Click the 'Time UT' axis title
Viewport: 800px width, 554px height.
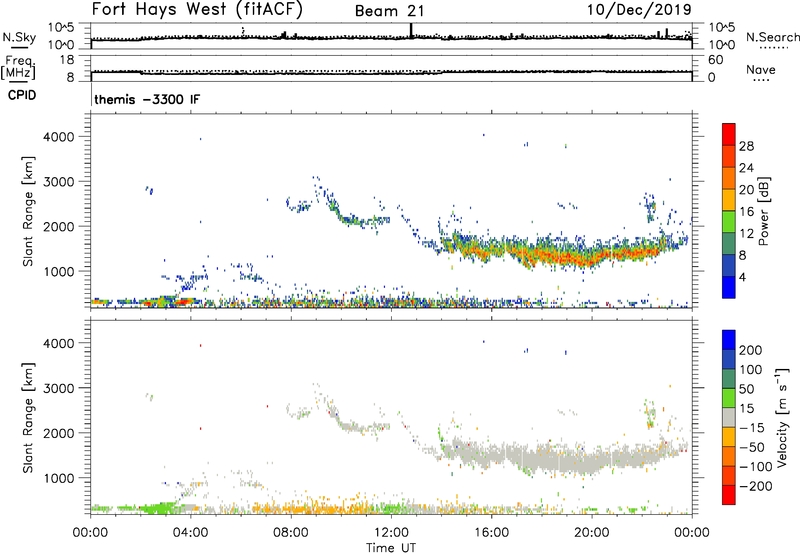[x=391, y=548]
